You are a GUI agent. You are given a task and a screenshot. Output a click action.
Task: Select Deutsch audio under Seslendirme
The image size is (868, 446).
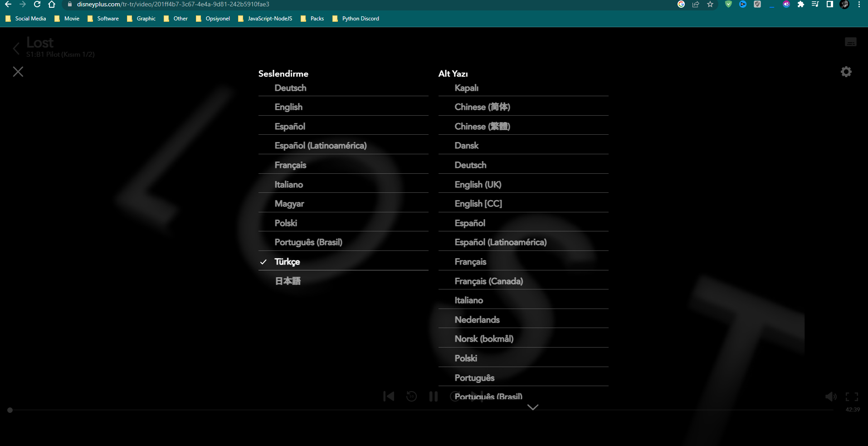point(343,88)
